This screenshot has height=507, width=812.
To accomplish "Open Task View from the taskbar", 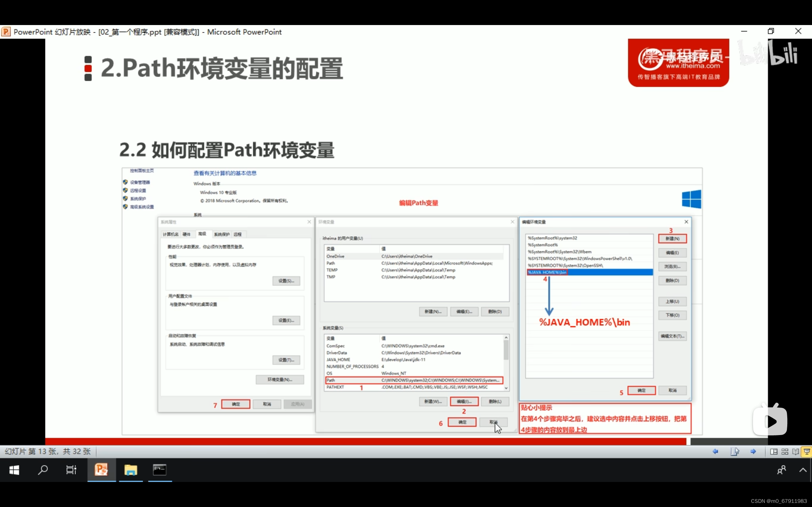I will 71,470.
